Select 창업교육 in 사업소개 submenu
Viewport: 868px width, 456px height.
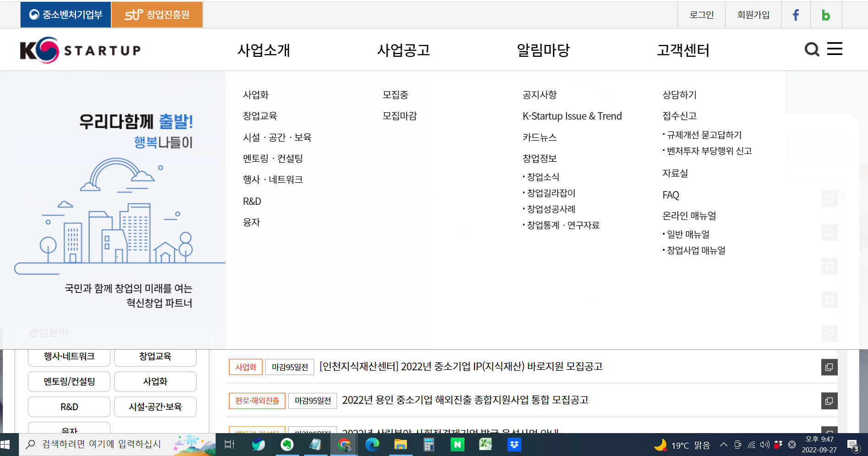[260, 116]
